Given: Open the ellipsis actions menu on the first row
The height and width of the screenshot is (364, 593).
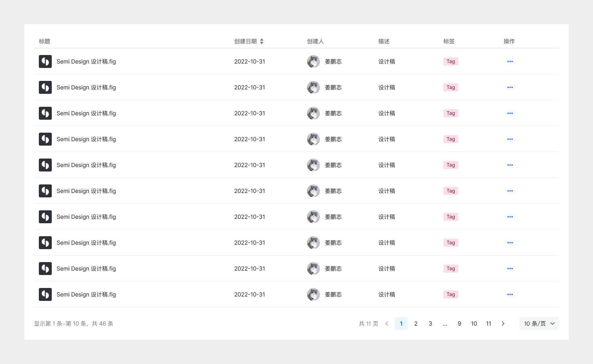Looking at the screenshot, I should pos(510,61).
